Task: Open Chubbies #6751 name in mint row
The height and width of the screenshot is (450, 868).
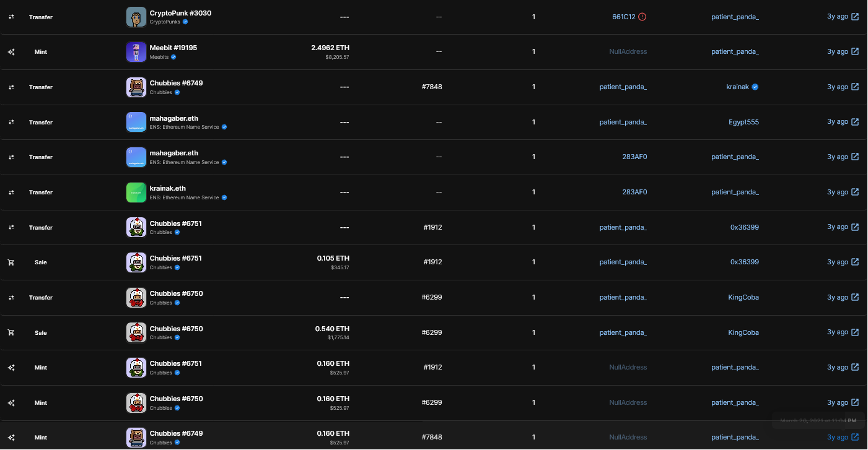Action: (176, 363)
